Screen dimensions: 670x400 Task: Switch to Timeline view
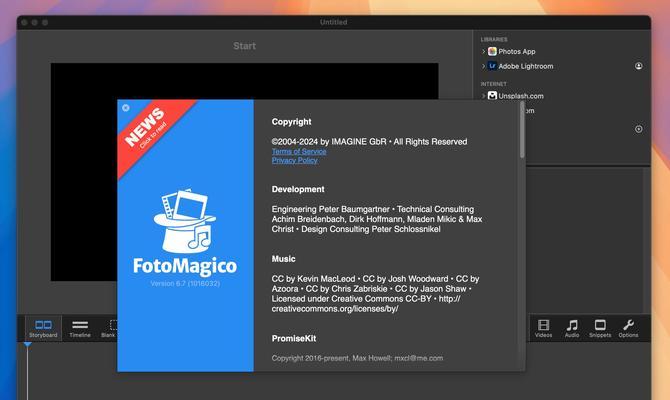coord(80,329)
